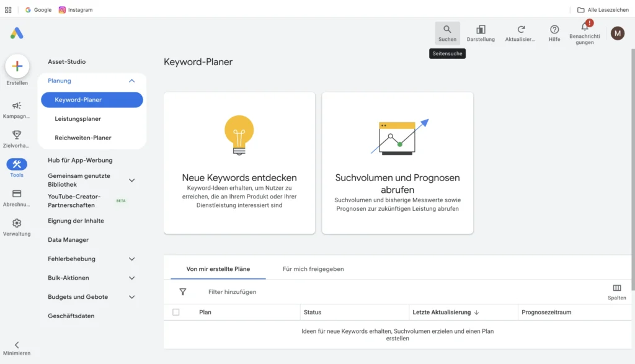
Task: Click the filter funnel icon
Action: pos(183,291)
